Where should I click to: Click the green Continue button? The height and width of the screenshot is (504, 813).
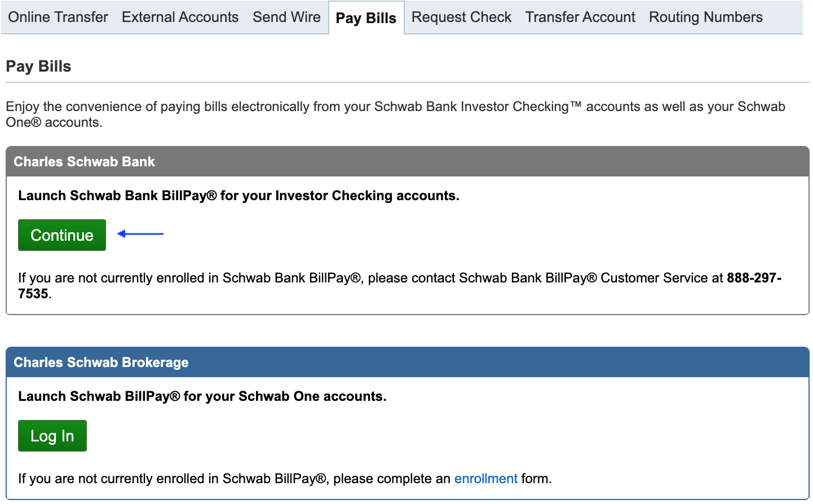coord(62,235)
